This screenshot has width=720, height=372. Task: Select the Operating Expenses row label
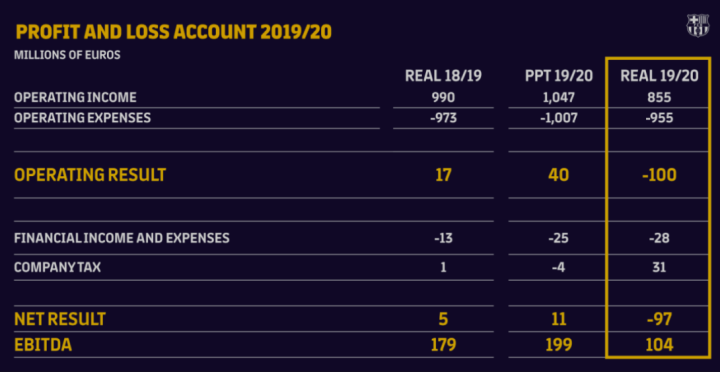83,118
